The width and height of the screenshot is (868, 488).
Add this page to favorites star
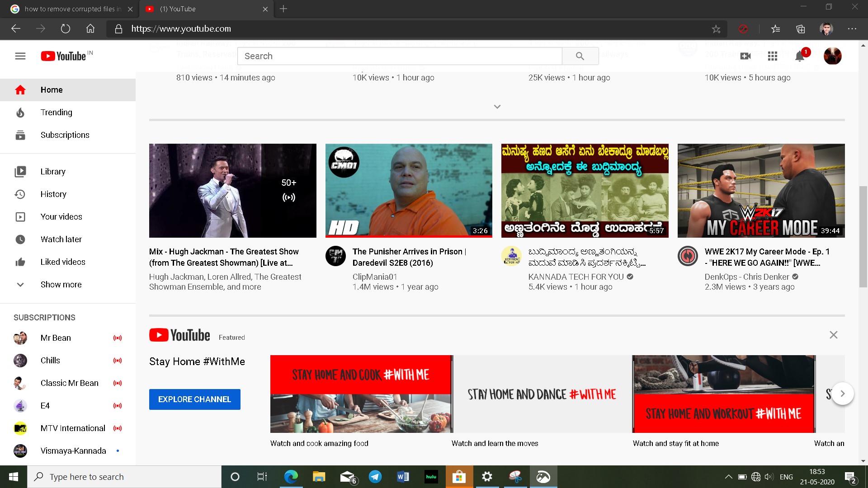click(716, 29)
